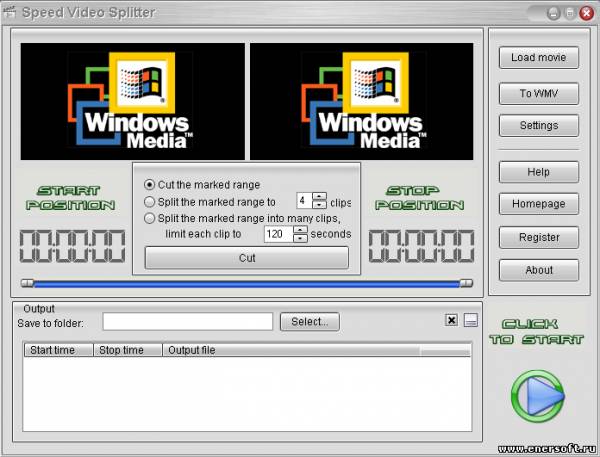Decrease the clips count stepper
Viewport: 600px width, 457px height.
[x=319, y=205]
